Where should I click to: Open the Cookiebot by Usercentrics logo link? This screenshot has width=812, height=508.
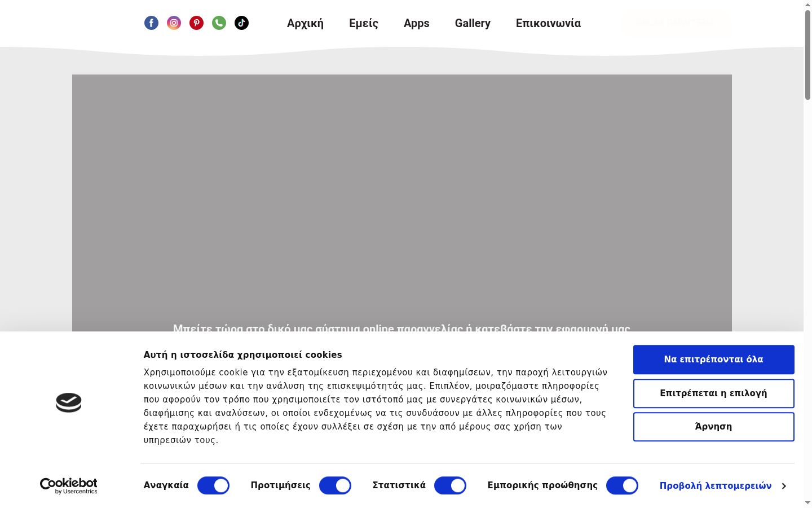click(69, 486)
